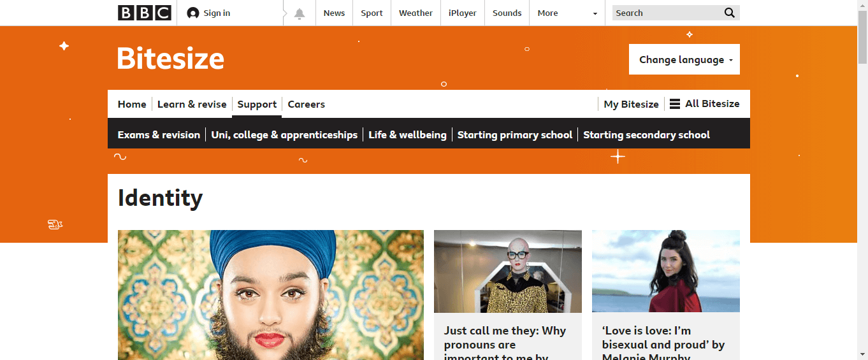Expand the More menu arrow
This screenshot has height=360, width=868.
595,13
